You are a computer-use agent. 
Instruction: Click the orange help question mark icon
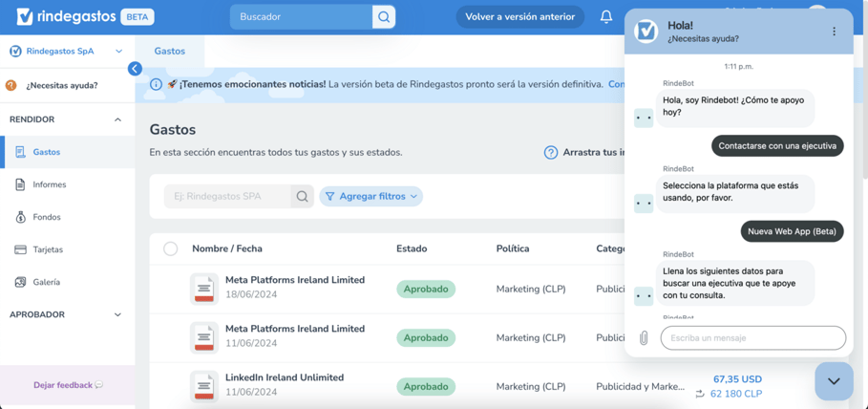coord(11,85)
